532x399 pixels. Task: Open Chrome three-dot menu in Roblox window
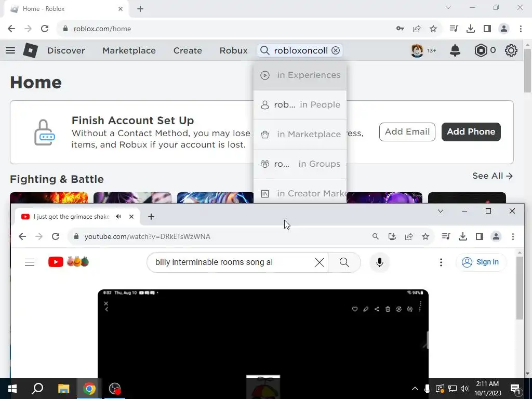521,29
